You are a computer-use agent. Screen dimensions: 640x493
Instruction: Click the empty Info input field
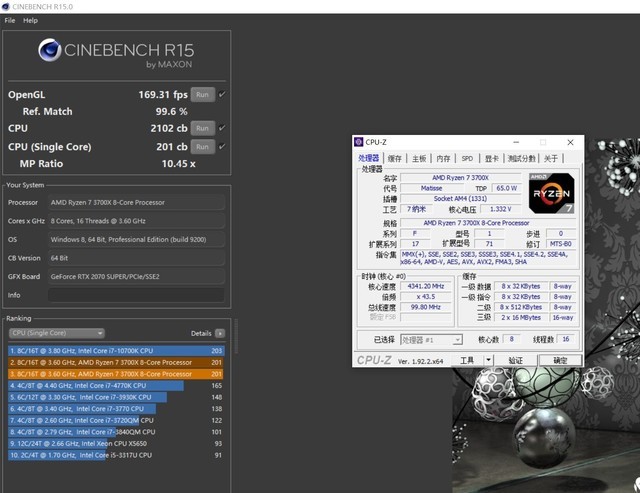[136, 295]
